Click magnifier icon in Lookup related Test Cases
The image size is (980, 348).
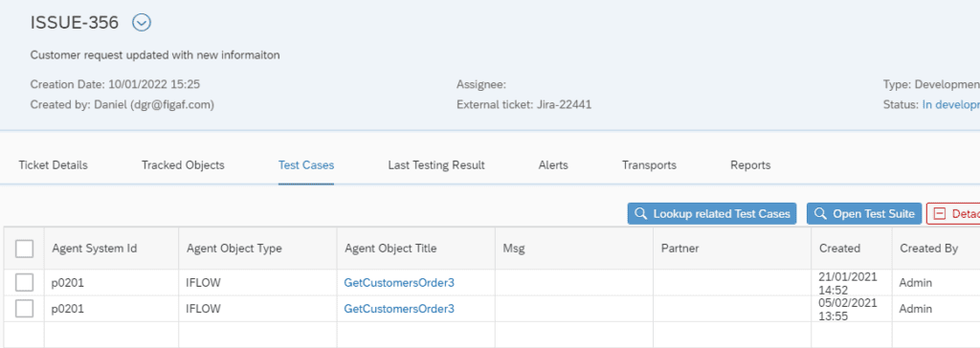coord(640,213)
